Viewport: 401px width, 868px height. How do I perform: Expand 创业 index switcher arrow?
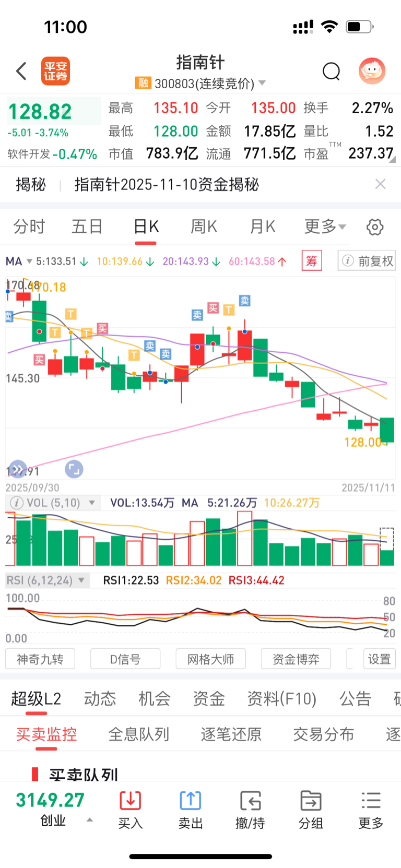tap(90, 819)
